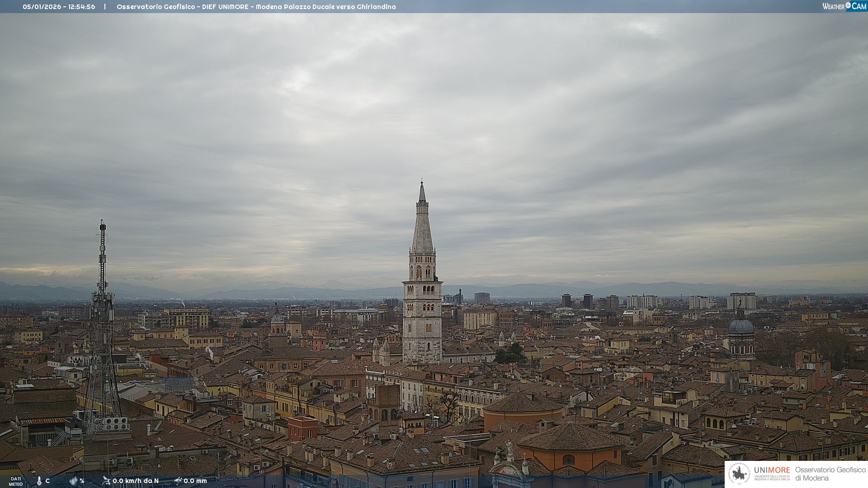This screenshot has height=488, width=868.
Task: Click the WEATHER word in top logo
Action: 833,6
